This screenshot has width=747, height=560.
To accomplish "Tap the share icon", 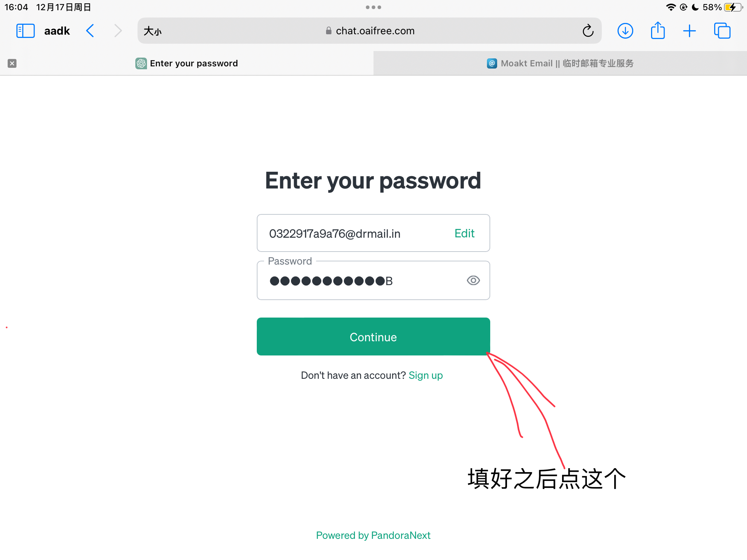I will [x=658, y=30].
